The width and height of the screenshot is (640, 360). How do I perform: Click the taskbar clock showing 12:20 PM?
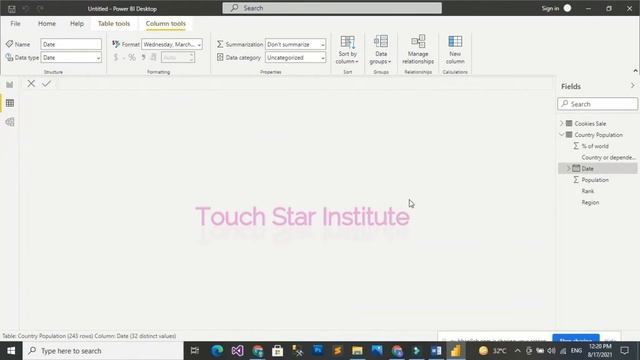(x=600, y=351)
